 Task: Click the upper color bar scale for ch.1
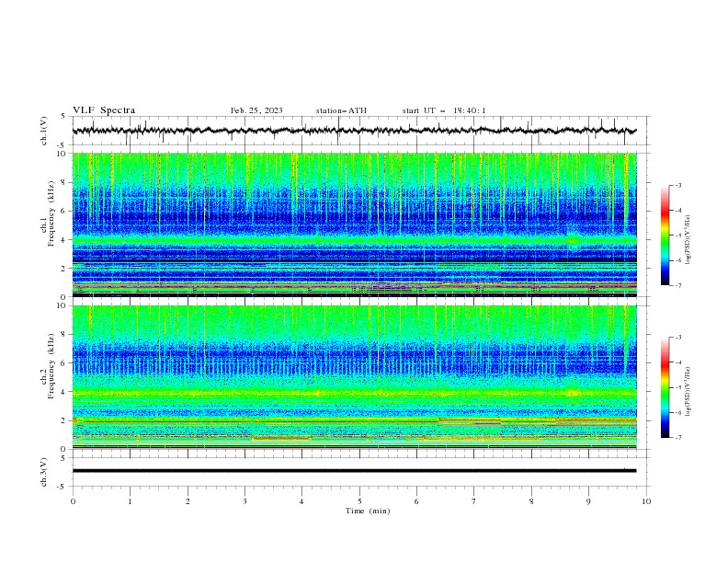pos(665,236)
